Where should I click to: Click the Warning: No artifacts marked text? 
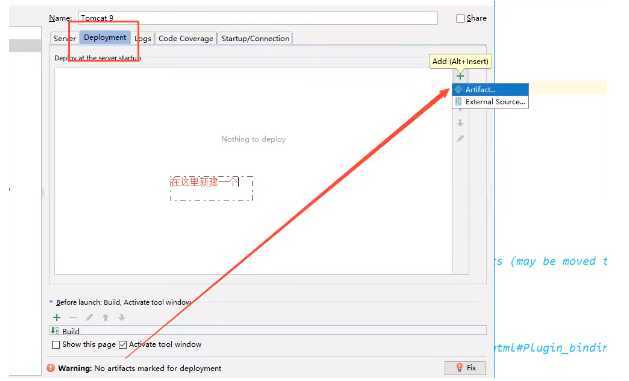[x=140, y=368]
